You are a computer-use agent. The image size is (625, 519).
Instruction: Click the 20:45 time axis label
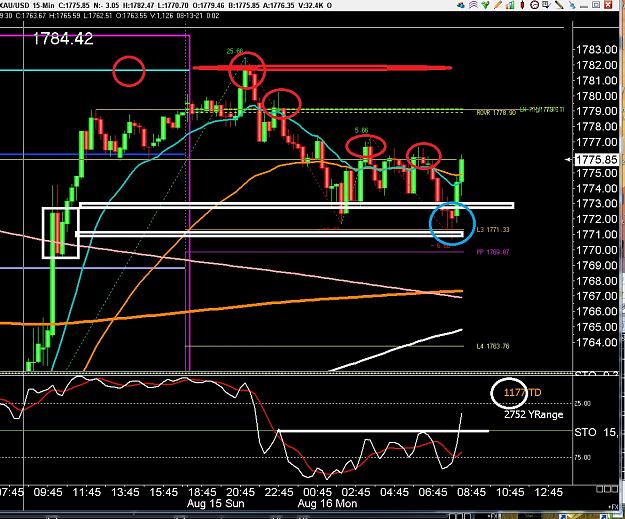click(241, 492)
